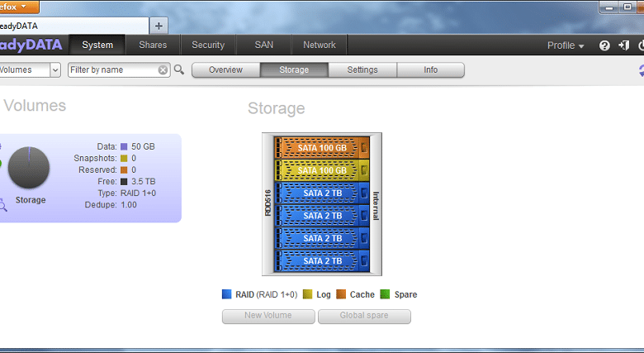Viewport: 644px width, 353px height.
Task: Open the Network tab
Action: [320, 45]
